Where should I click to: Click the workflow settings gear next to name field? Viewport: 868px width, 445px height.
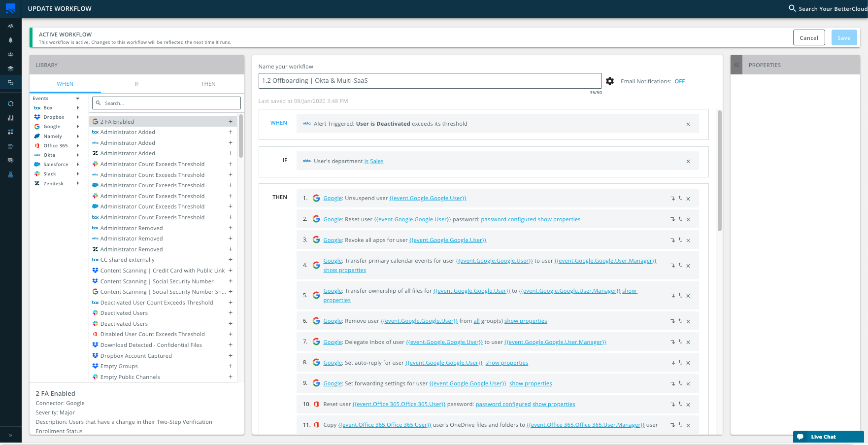pos(610,81)
